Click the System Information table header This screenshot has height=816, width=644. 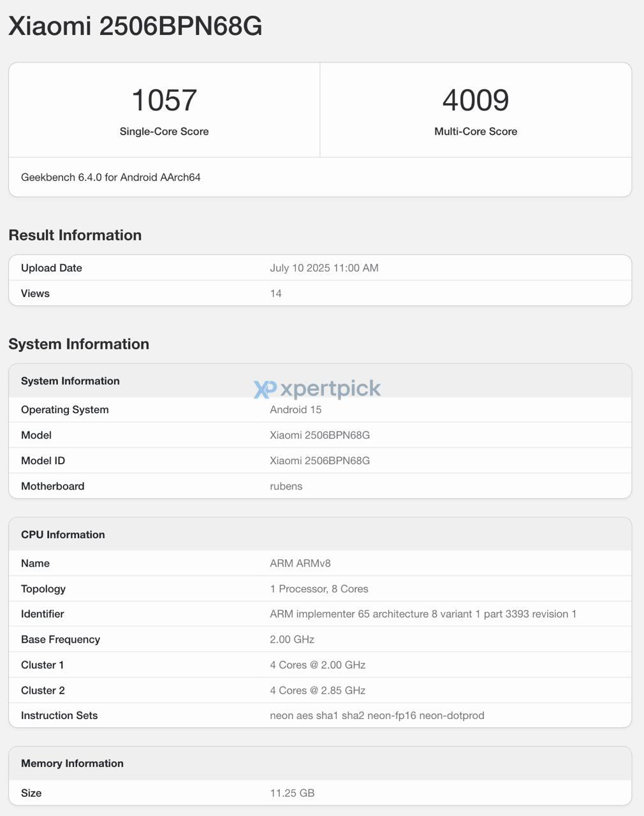[70, 381]
